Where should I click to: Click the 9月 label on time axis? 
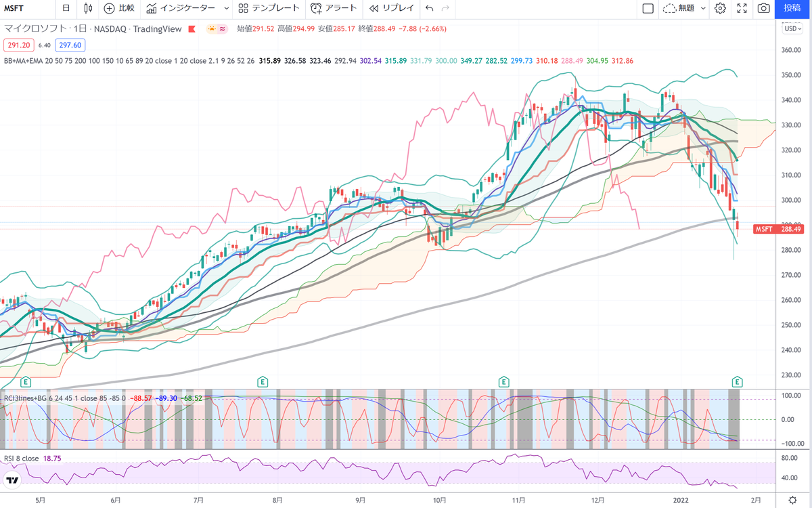click(x=360, y=500)
